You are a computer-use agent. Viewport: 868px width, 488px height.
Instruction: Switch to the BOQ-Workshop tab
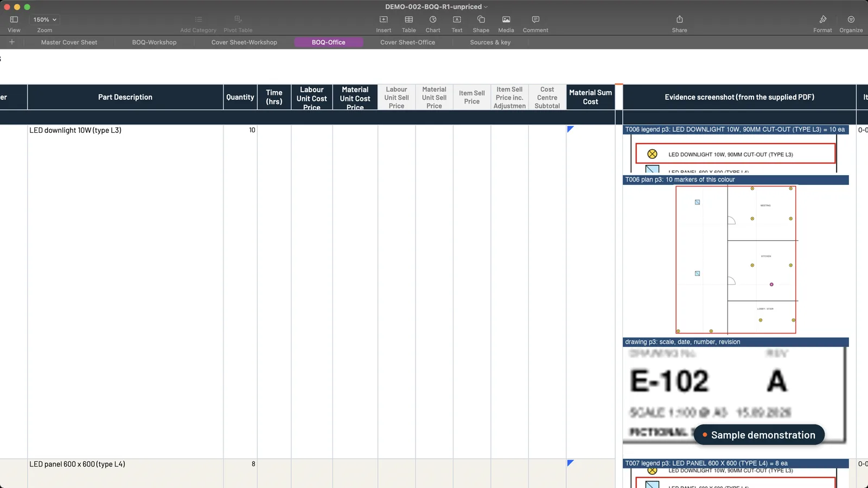coord(155,42)
